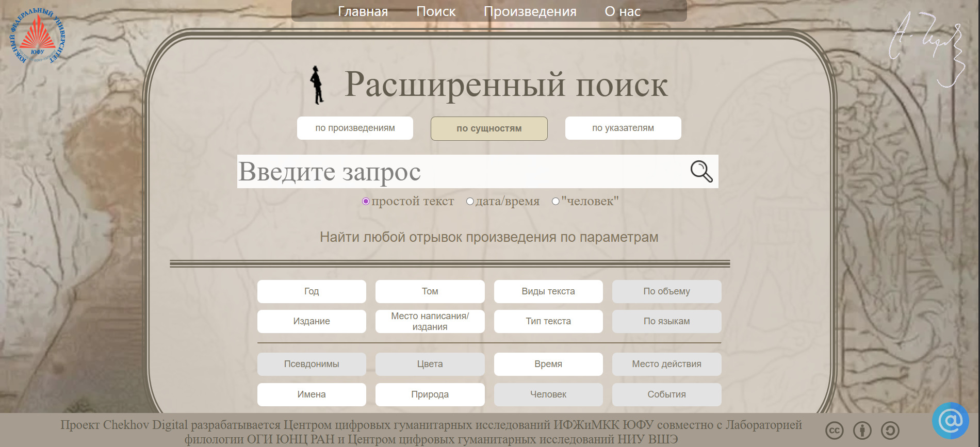Click the Время filter button
The image size is (980, 447).
click(548, 364)
